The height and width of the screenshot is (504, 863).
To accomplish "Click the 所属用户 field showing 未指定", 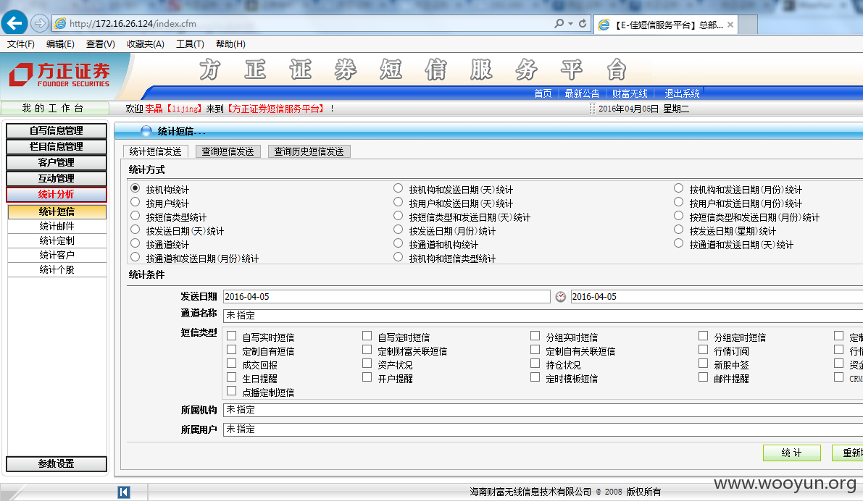I will point(543,429).
